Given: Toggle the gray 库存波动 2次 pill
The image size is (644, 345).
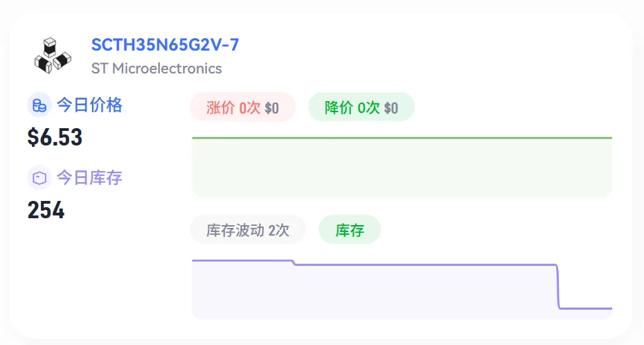Looking at the screenshot, I should (x=248, y=229).
